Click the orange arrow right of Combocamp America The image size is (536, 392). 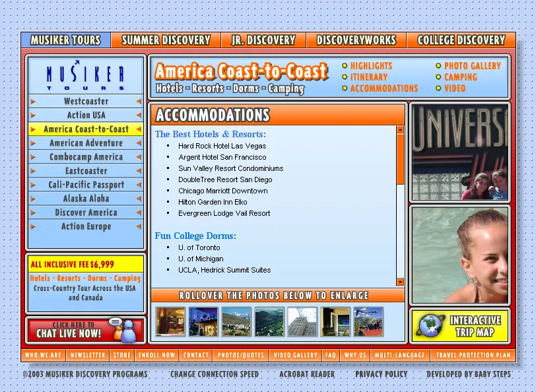139,157
